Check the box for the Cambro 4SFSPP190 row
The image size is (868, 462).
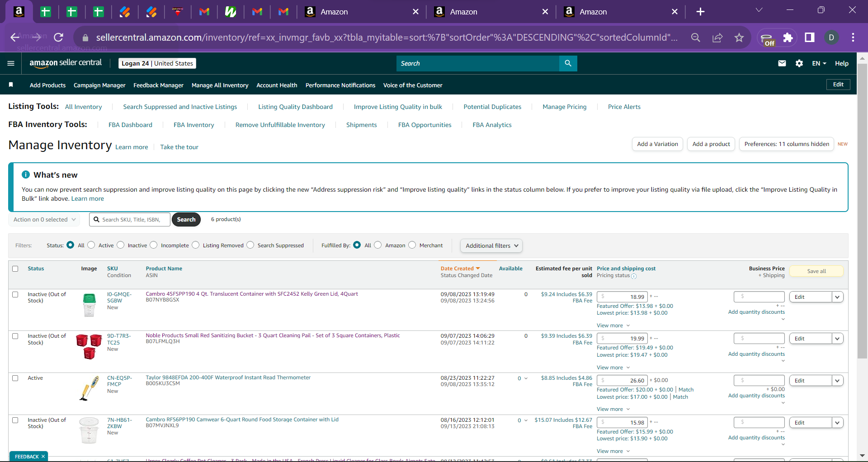15,294
